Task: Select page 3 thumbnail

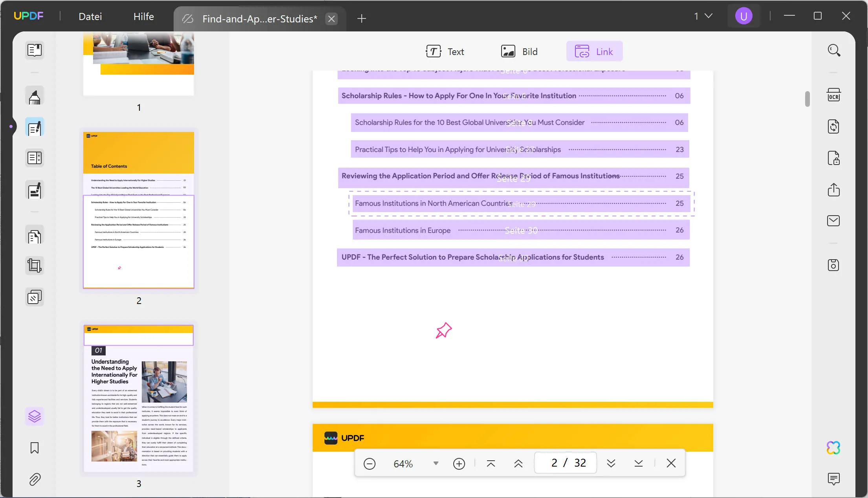Action: tap(139, 399)
